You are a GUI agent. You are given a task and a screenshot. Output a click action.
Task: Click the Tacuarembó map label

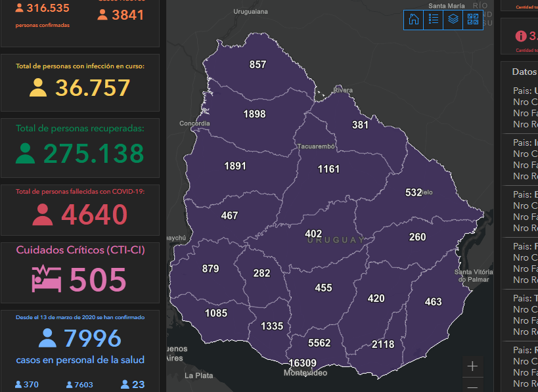pyautogui.click(x=316, y=146)
